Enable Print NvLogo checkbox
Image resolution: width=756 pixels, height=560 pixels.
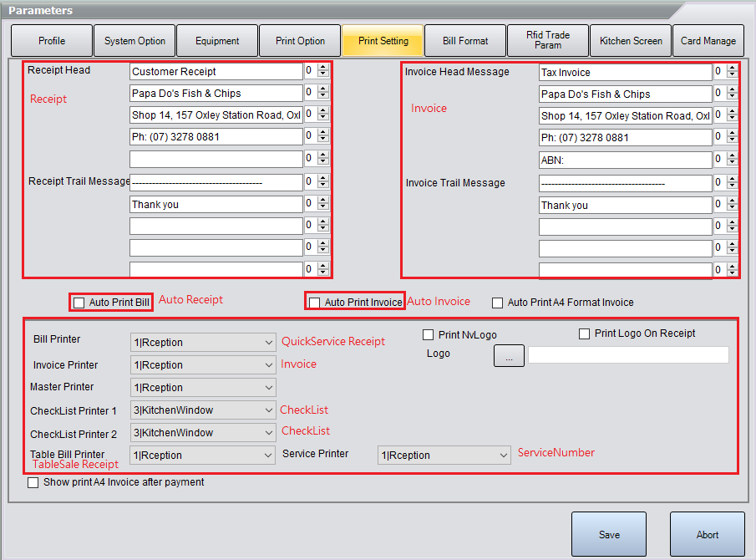428,334
